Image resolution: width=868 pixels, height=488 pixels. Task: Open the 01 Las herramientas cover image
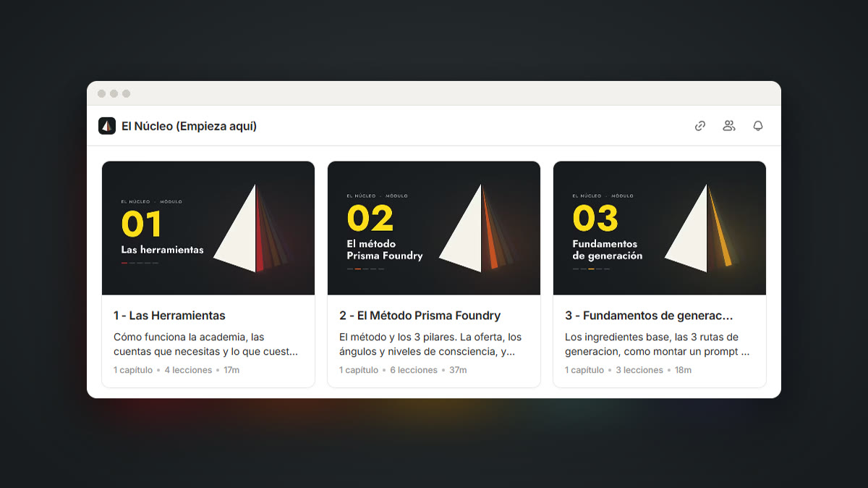click(x=208, y=228)
